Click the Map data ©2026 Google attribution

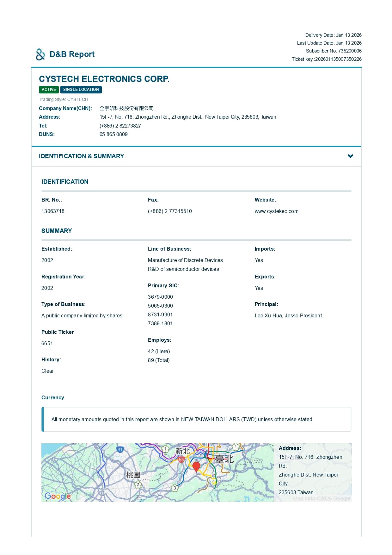pyautogui.click(x=322, y=498)
